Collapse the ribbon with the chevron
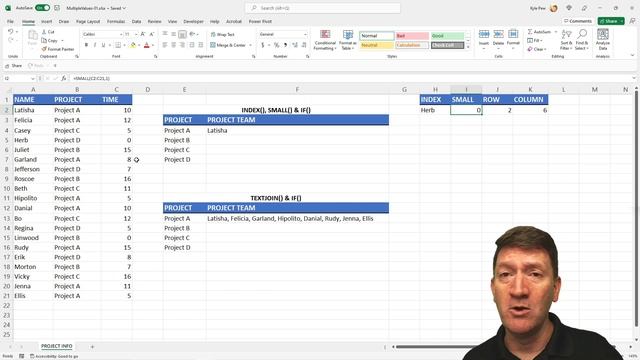This screenshot has height=360, width=640. pos(633,56)
